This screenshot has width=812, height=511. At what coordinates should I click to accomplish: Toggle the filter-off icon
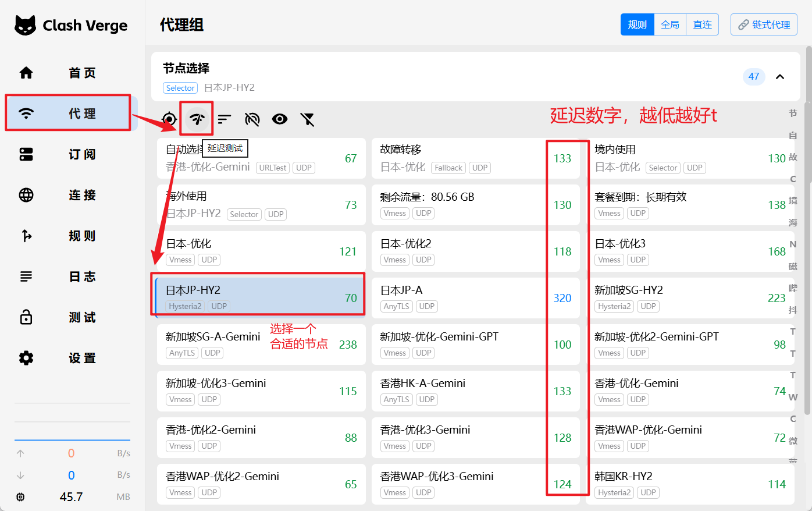coord(307,119)
